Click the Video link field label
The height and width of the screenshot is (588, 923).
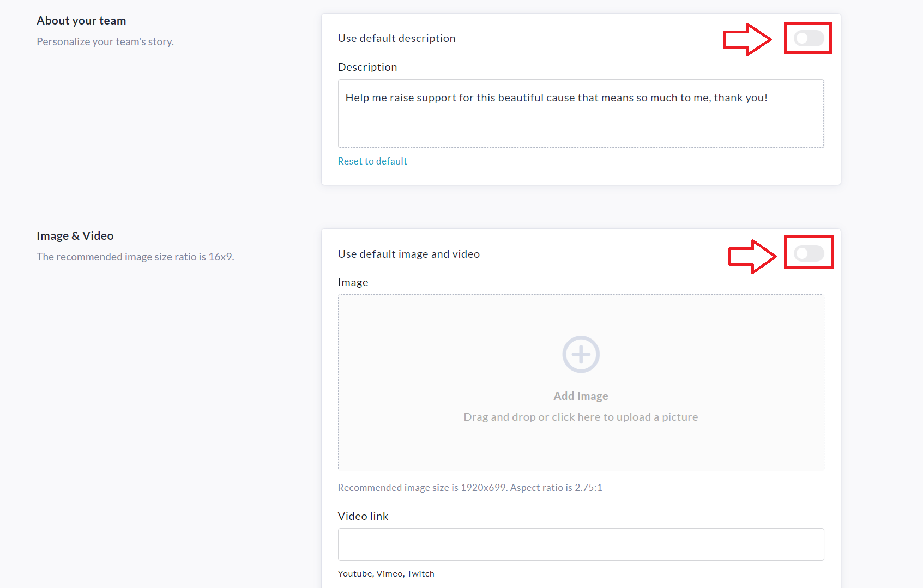pyautogui.click(x=363, y=516)
